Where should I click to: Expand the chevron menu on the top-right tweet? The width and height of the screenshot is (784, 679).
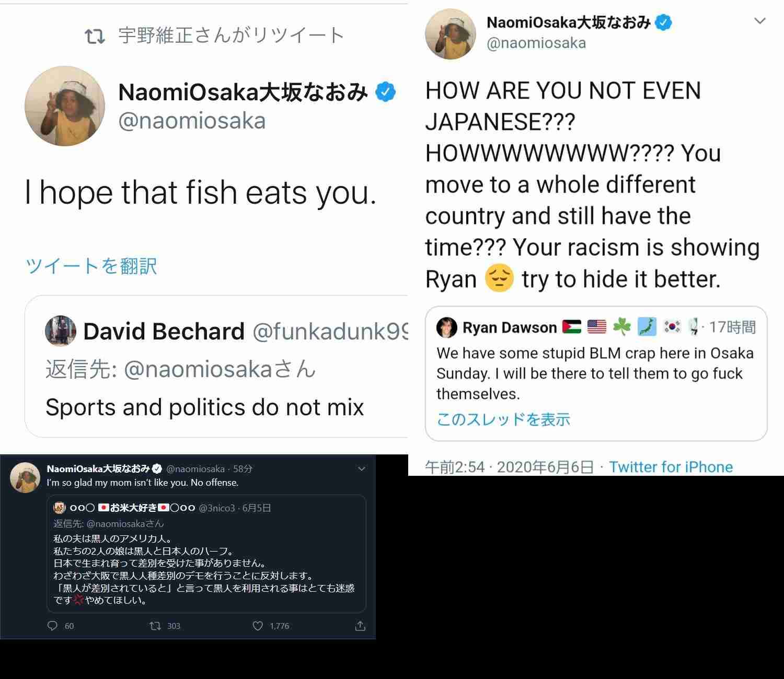point(760,21)
